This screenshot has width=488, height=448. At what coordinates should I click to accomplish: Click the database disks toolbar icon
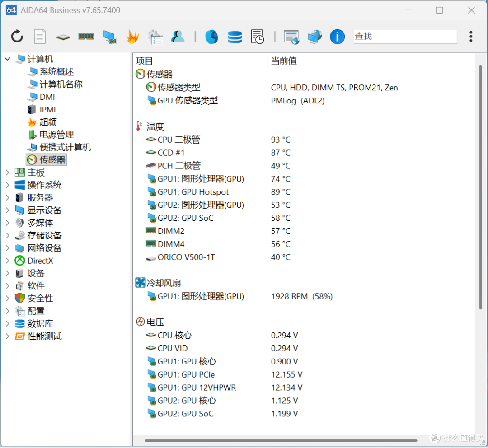click(x=235, y=37)
